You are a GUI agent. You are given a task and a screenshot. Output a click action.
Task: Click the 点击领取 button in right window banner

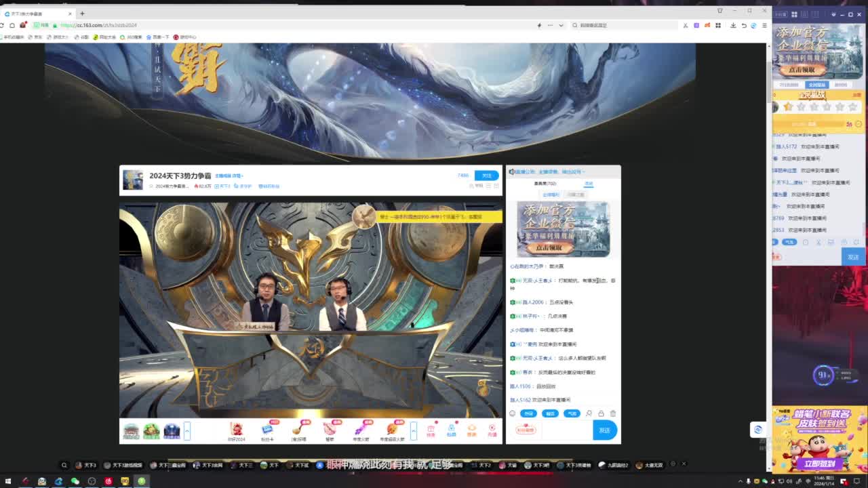click(x=802, y=69)
